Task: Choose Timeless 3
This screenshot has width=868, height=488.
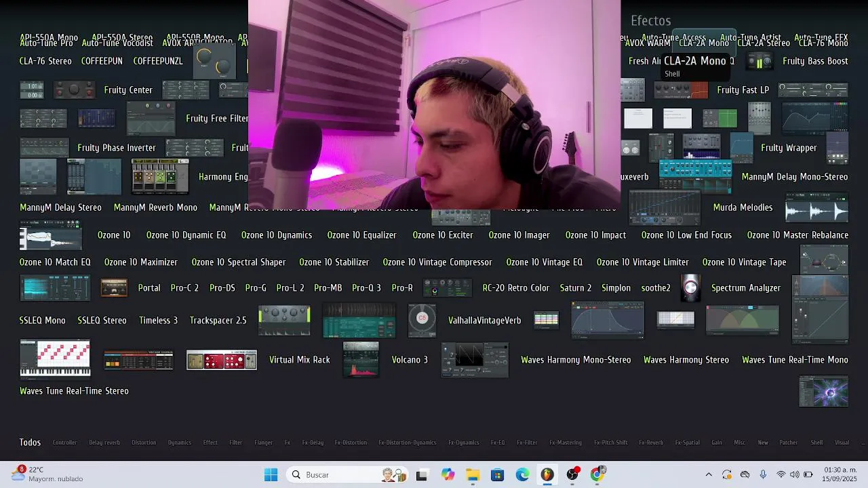Action: click(x=159, y=321)
